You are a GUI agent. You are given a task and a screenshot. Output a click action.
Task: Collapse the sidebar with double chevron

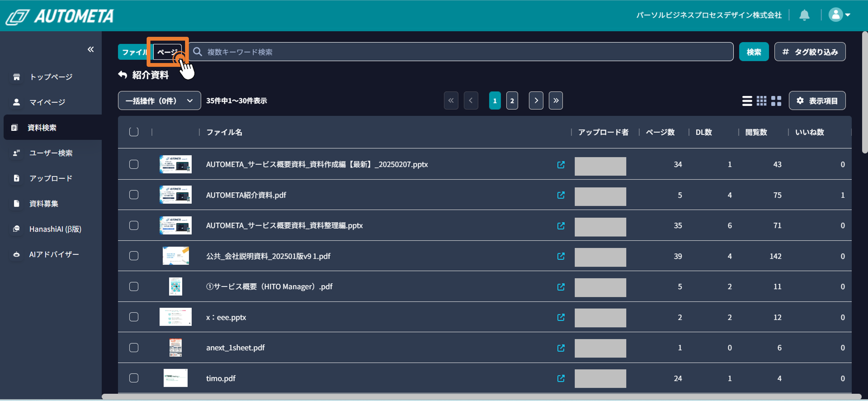(x=91, y=50)
